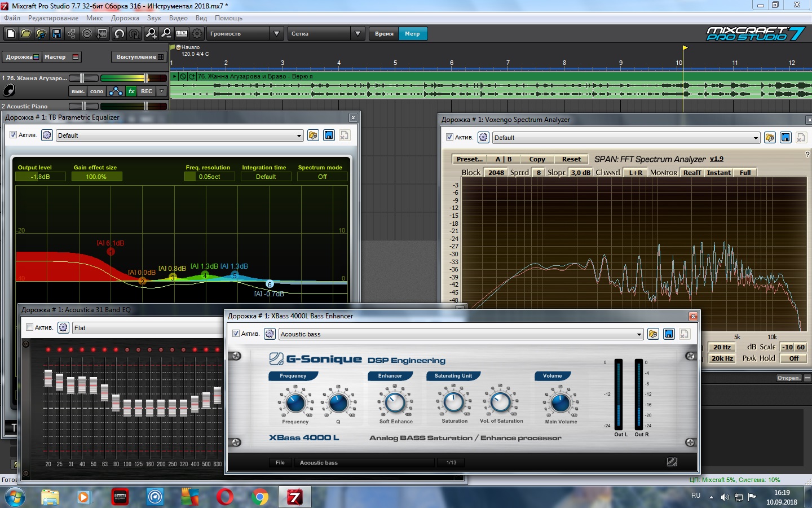
Task: Click the Save project floppy icon in main toolbar
Action: (56, 34)
